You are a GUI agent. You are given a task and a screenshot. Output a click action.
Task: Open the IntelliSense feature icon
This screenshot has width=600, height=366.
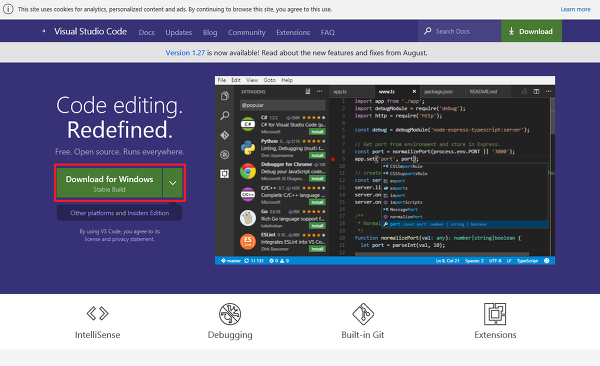[x=98, y=314]
